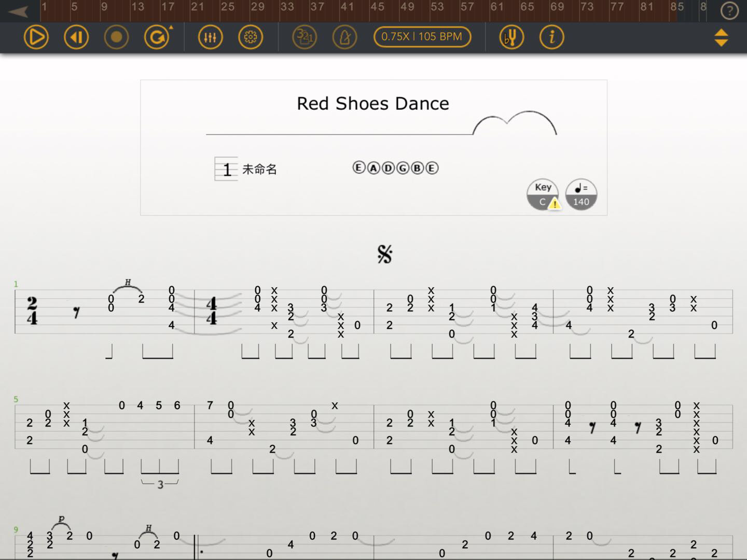The width and height of the screenshot is (747, 560).
Task: Open the 0.75X | 105 BPM speed selector
Action: pyautogui.click(x=422, y=37)
